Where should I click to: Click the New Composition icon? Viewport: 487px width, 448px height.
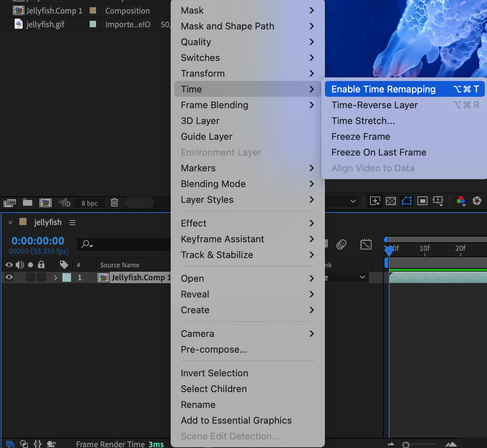pyautogui.click(x=46, y=203)
